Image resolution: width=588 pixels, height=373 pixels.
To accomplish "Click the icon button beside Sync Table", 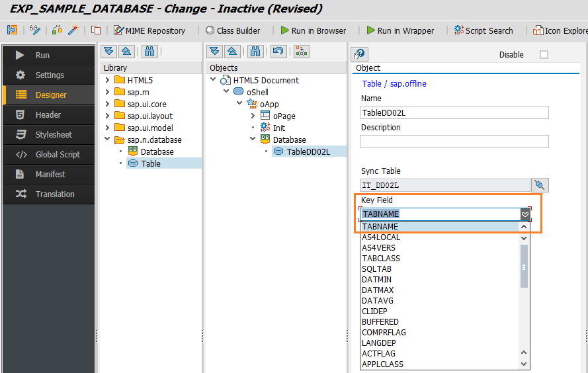I will (540, 185).
